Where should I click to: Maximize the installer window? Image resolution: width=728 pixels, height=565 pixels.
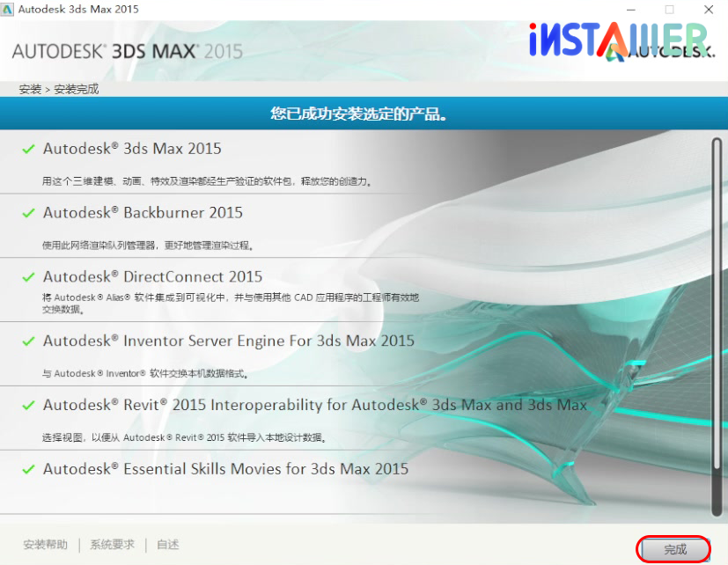click(670, 10)
